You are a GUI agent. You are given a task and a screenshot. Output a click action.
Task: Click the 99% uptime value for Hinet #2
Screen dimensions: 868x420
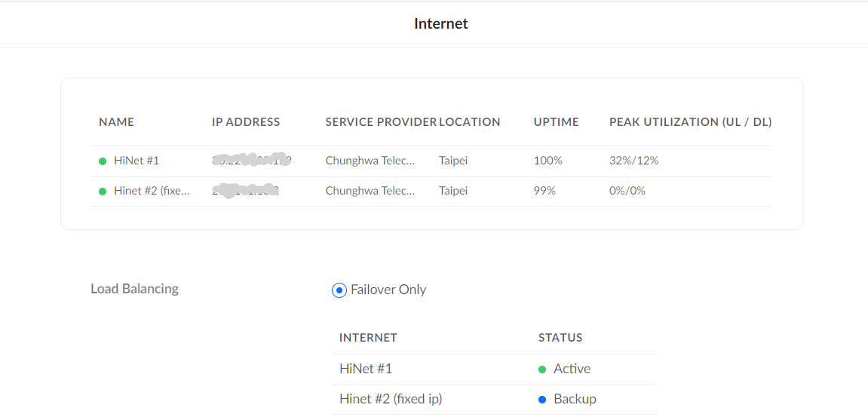[x=544, y=191]
